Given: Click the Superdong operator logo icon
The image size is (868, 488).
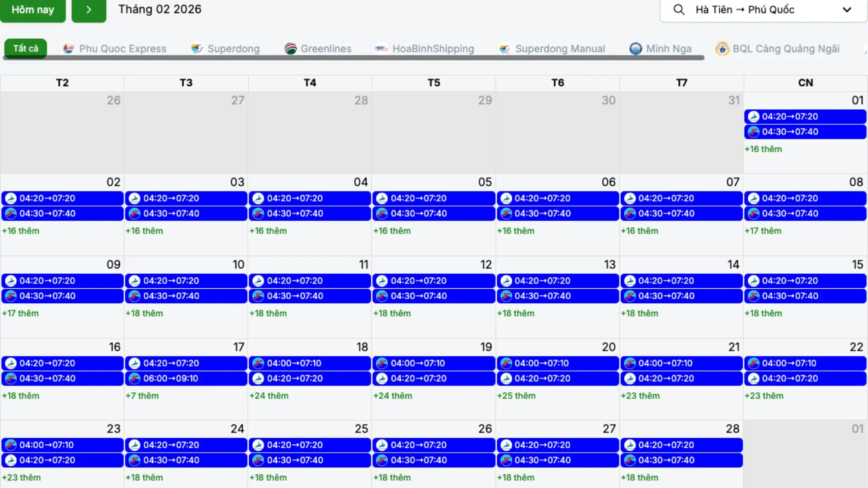Looking at the screenshot, I should coord(197,48).
